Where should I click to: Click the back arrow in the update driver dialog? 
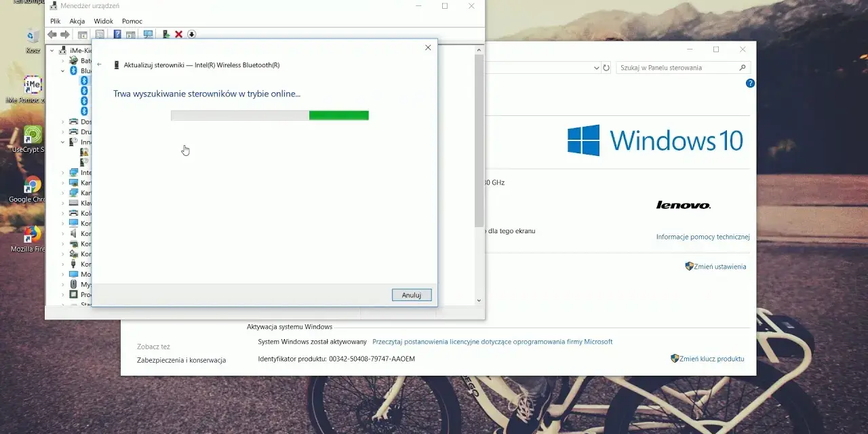pyautogui.click(x=100, y=65)
